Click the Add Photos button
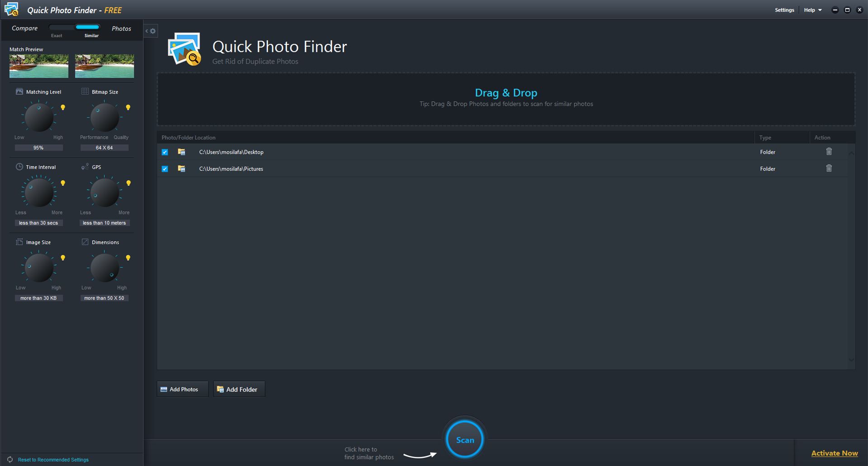868x466 pixels. 182,389
